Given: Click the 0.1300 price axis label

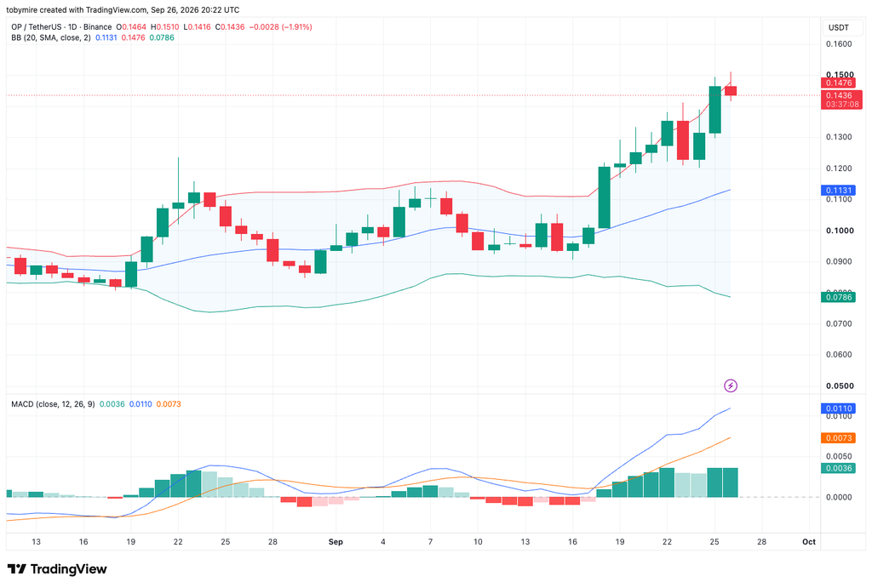Looking at the screenshot, I should click(839, 137).
